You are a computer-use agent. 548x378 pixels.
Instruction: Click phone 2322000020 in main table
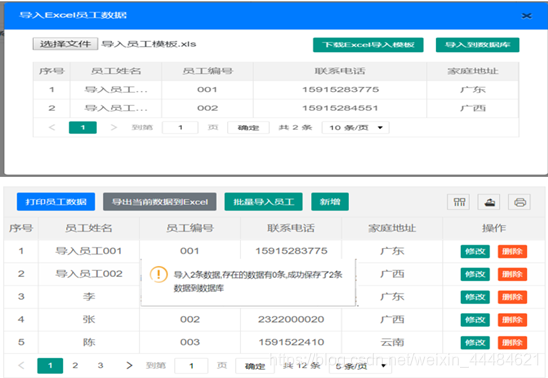point(291,319)
